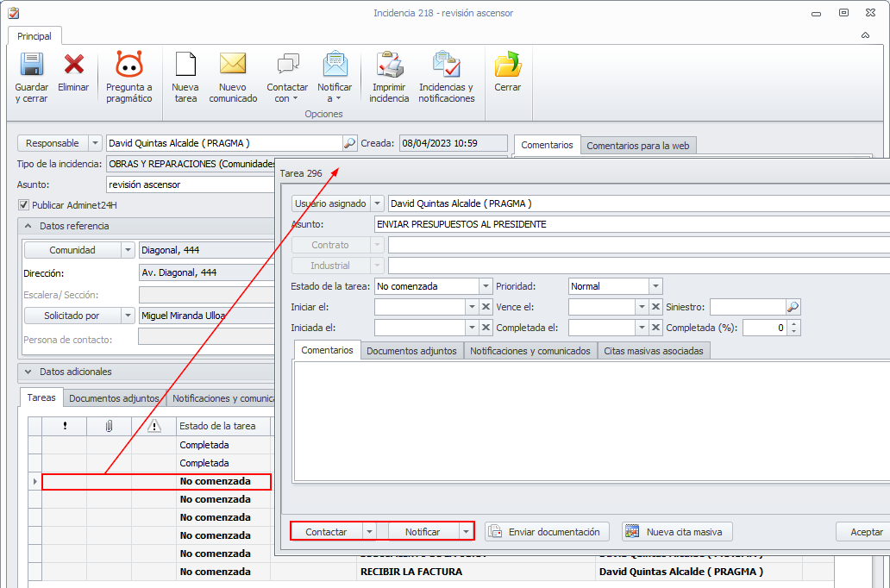This screenshot has height=588, width=890.
Task: Click Nueva cita masiva button
Action: (x=677, y=532)
